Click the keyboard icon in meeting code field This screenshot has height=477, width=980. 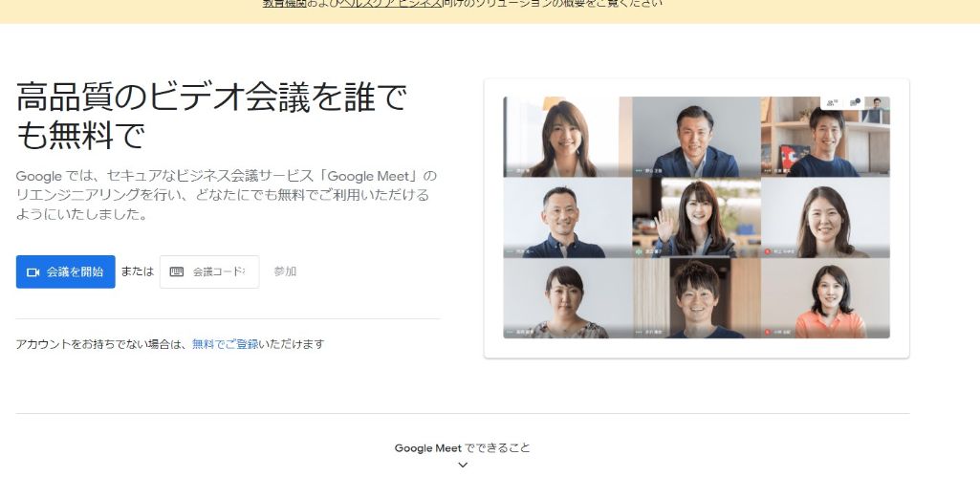tap(177, 271)
